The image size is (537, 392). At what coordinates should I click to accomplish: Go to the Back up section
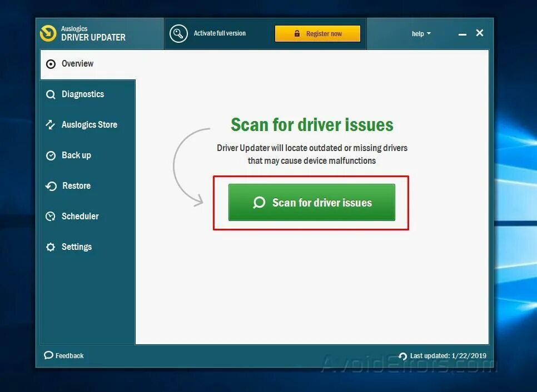pos(88,155)
